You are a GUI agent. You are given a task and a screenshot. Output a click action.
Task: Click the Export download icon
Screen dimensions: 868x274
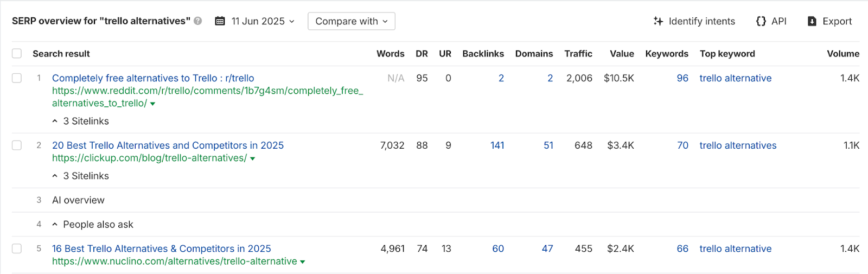(x=812, y=21)
